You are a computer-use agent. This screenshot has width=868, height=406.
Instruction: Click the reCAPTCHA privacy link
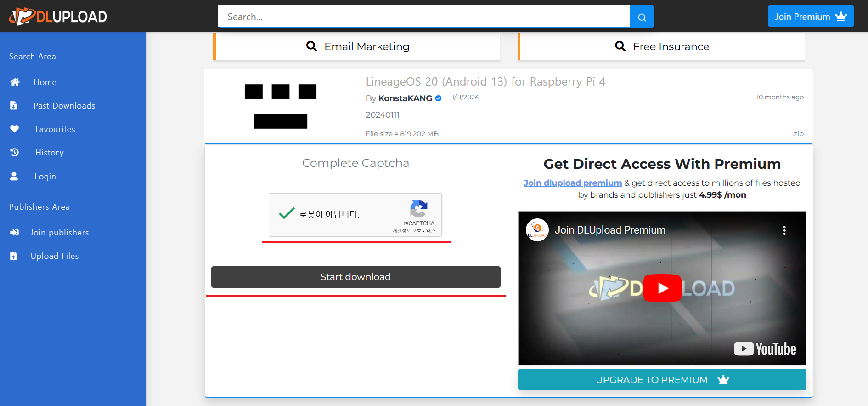[407, 231]
